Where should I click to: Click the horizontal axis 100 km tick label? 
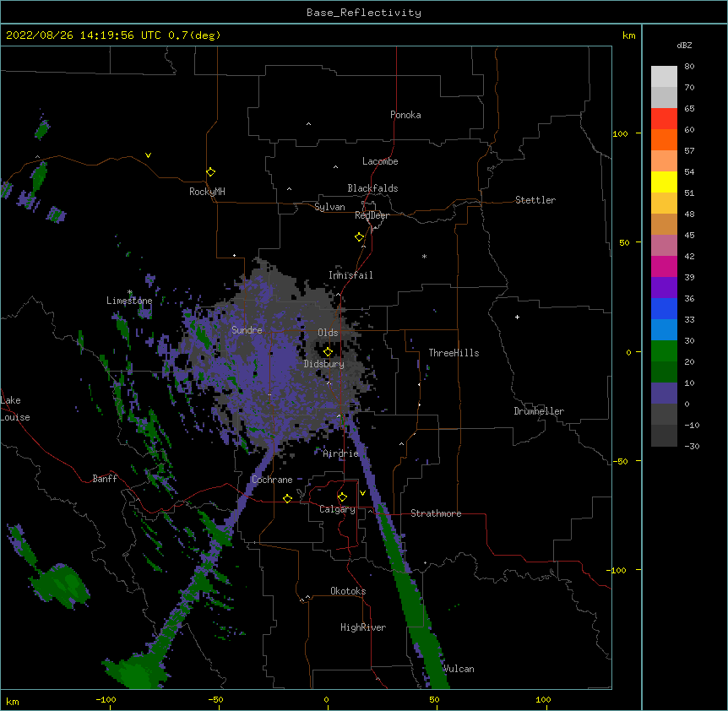[543, 699]
